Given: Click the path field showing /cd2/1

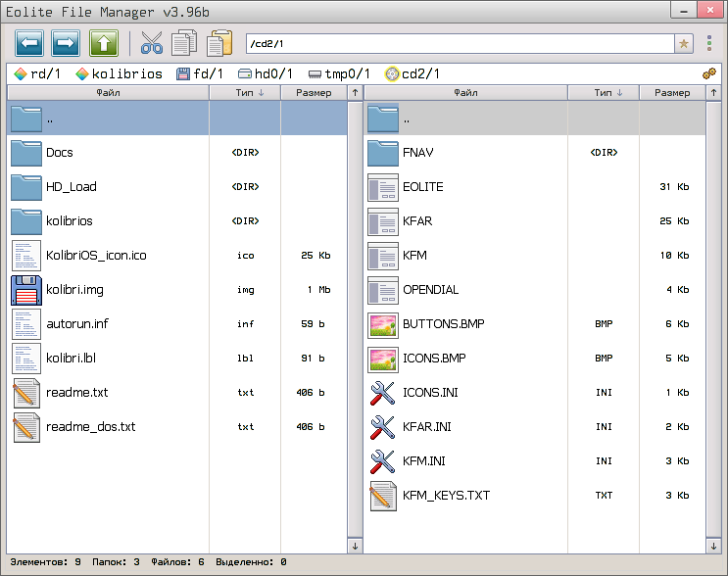Looking at the screenshot, I should 459,44.
